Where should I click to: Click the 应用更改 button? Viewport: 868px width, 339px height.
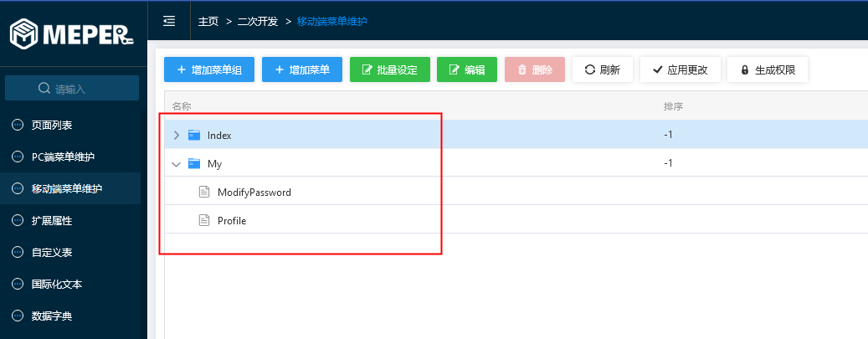[681, 69]
